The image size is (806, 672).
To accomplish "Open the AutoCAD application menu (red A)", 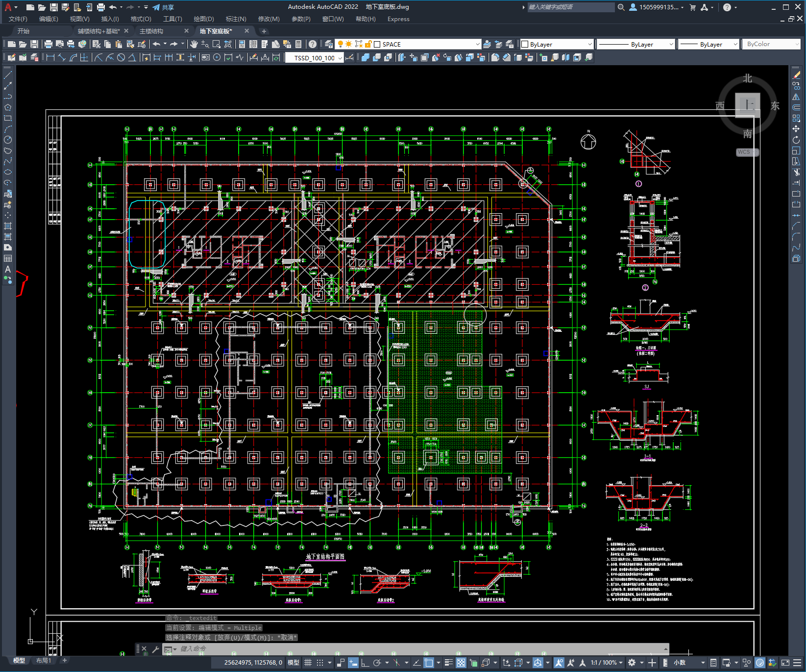I will click(8, 7).
